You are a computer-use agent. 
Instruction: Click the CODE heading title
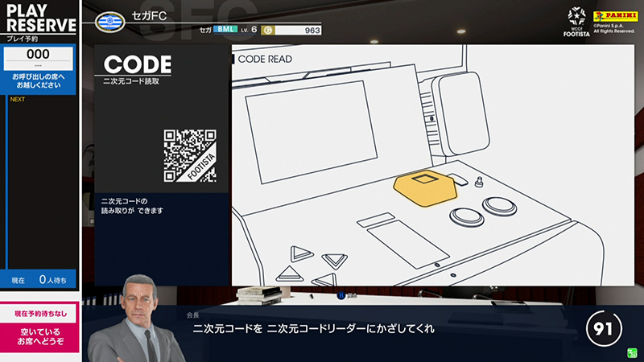pyautogui.click(x=137, y=64)
